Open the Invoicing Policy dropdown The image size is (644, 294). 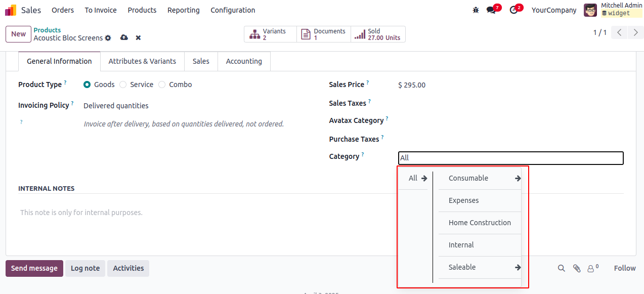(x=116, y=106)
